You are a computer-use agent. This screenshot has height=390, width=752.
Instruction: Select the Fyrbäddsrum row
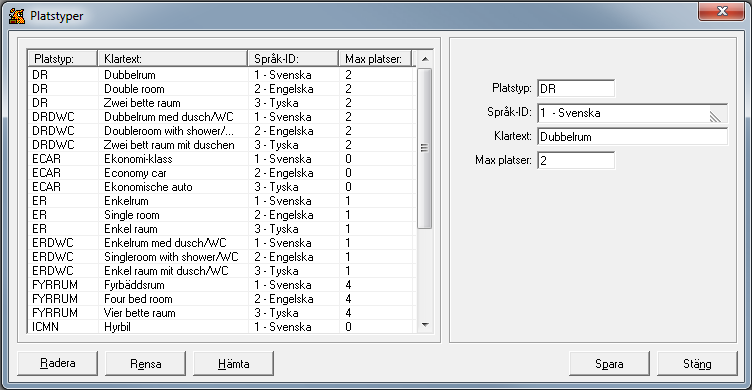pyautogui.click(x=221, y=285)
